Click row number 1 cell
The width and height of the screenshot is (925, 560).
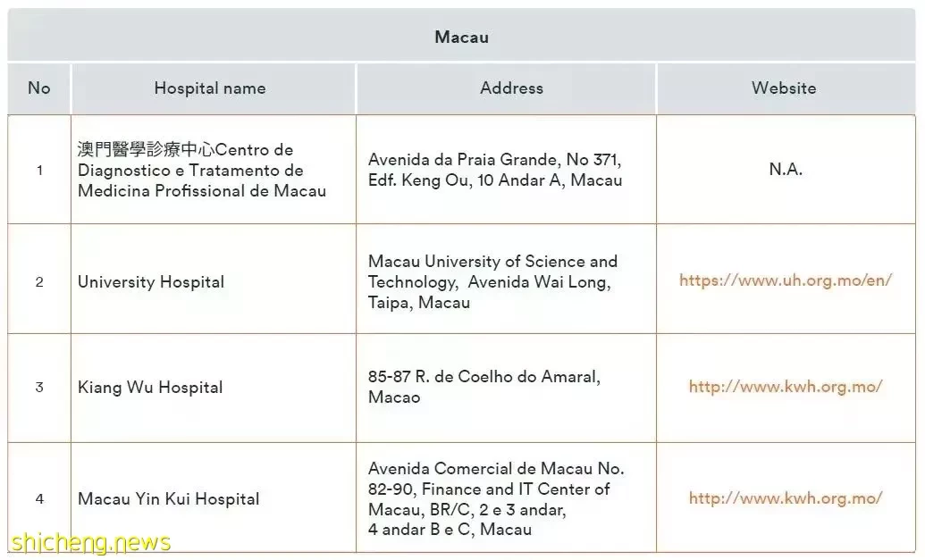coord(39,171)
